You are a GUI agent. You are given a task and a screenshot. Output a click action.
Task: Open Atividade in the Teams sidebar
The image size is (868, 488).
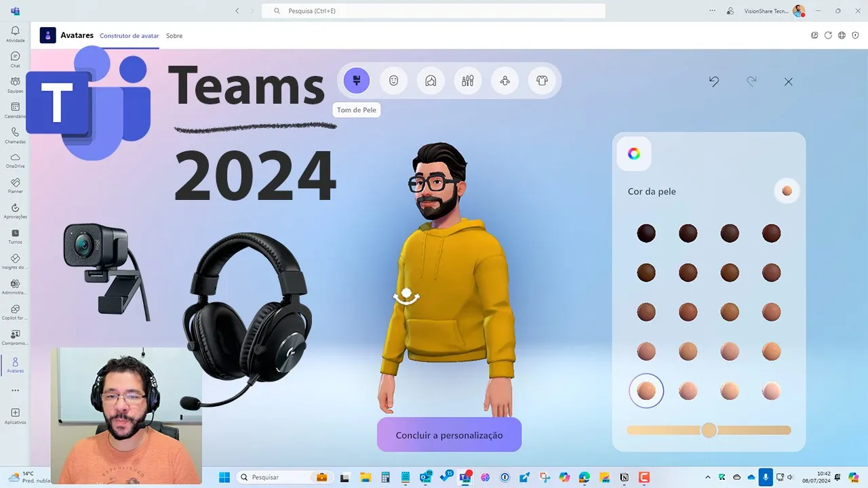pos(15,35)
